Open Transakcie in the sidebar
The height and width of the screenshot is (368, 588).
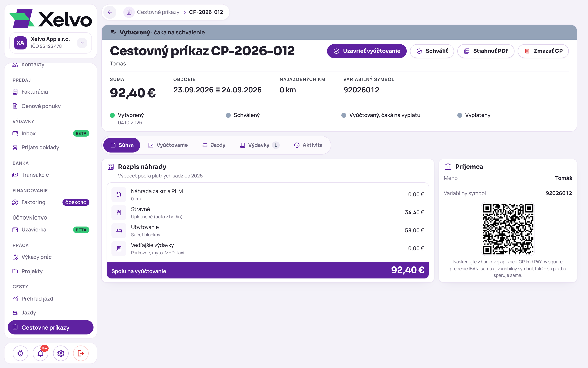click(x=51, y=175)
